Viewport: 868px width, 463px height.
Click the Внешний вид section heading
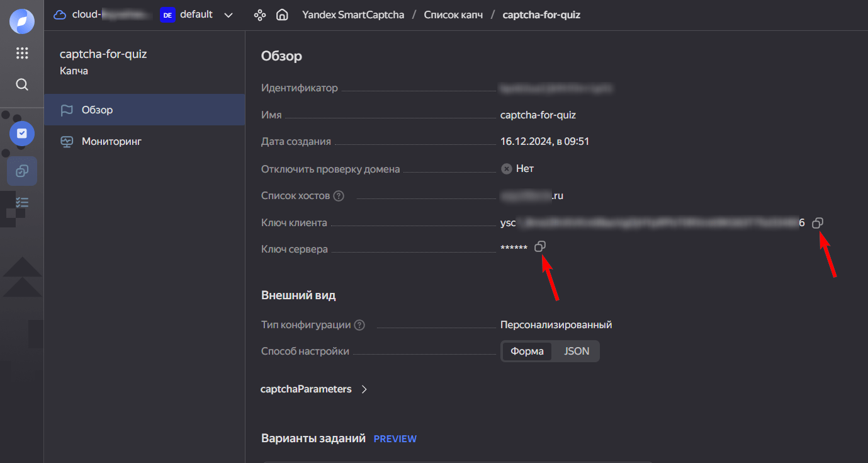298,295
